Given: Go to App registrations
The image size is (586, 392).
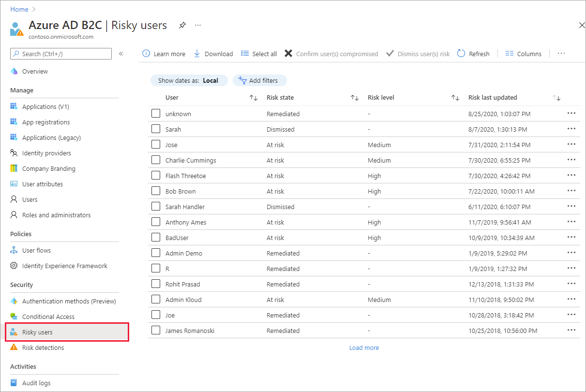Looking at the screenshot, I should (46, 122).
